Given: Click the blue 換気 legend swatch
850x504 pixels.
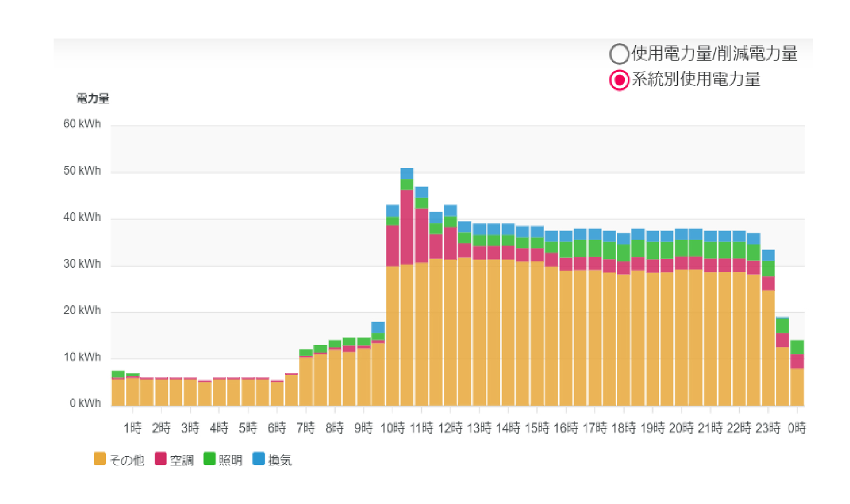Looking at the screenshot, I should point(259,459).
